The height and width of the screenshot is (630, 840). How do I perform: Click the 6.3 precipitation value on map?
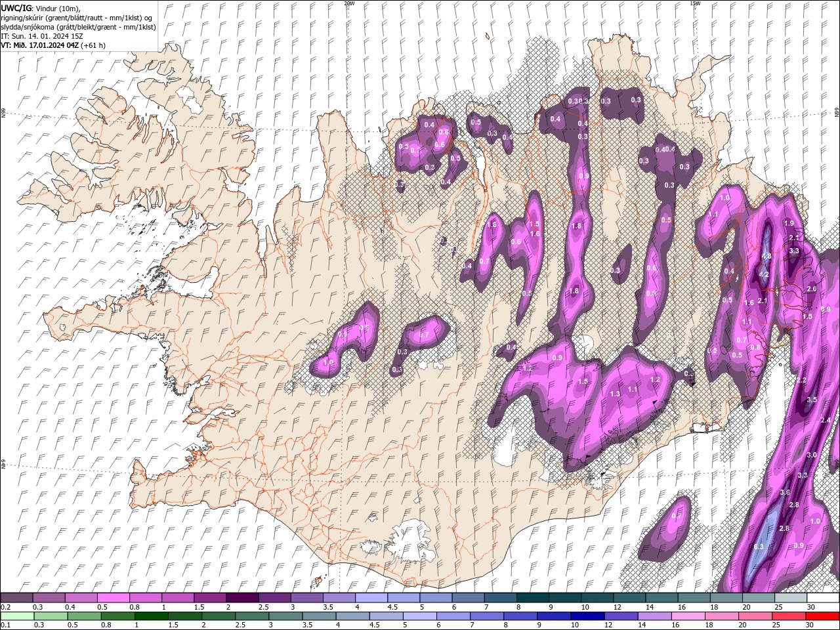(759, 547)
